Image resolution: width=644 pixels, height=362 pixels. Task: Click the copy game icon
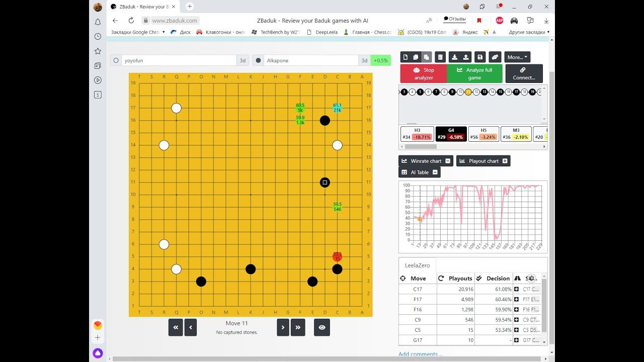point(416,57)
